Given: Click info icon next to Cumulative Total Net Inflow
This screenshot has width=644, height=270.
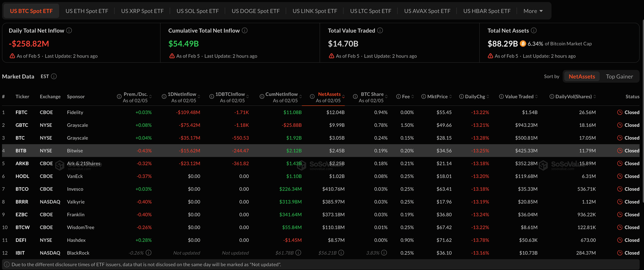Looking at the screenshot, I should coord(244,31).
